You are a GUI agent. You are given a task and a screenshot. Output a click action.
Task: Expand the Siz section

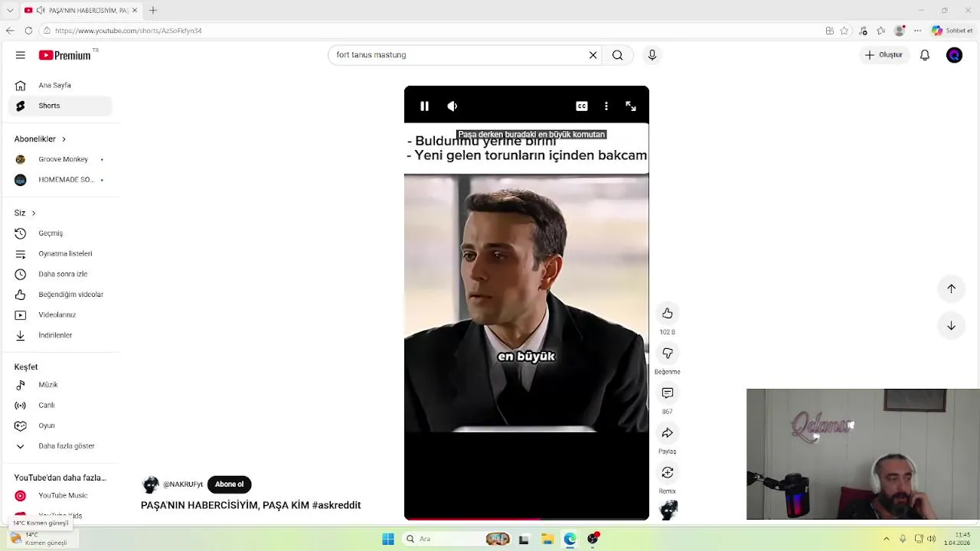click(x=24, y=213)
